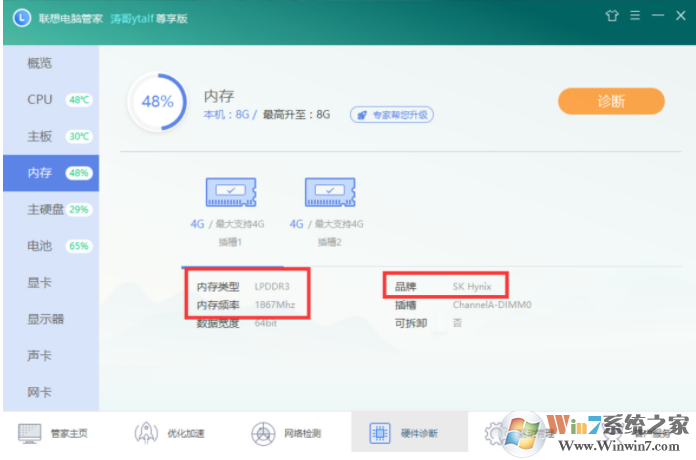696x460 pixels.
Task: Click the 本机：8G text
Action: (x=226, y=115)
